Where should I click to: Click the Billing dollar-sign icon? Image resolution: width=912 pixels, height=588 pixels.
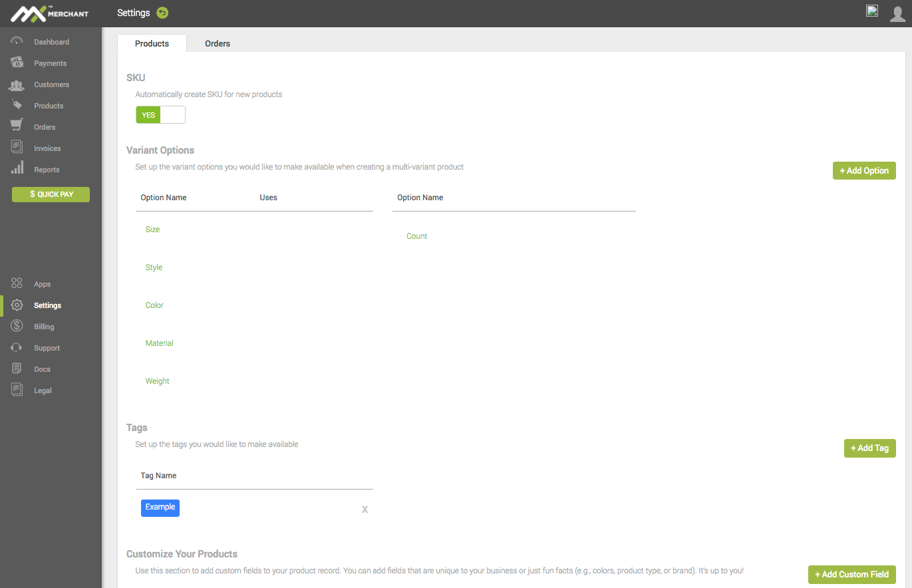click(17, 327)
